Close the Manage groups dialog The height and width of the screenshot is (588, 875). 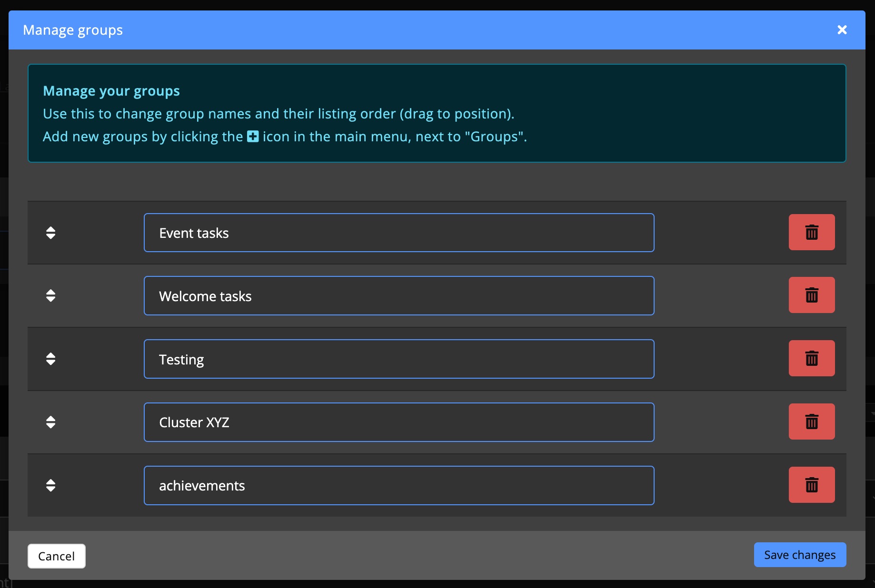point(842,29)
